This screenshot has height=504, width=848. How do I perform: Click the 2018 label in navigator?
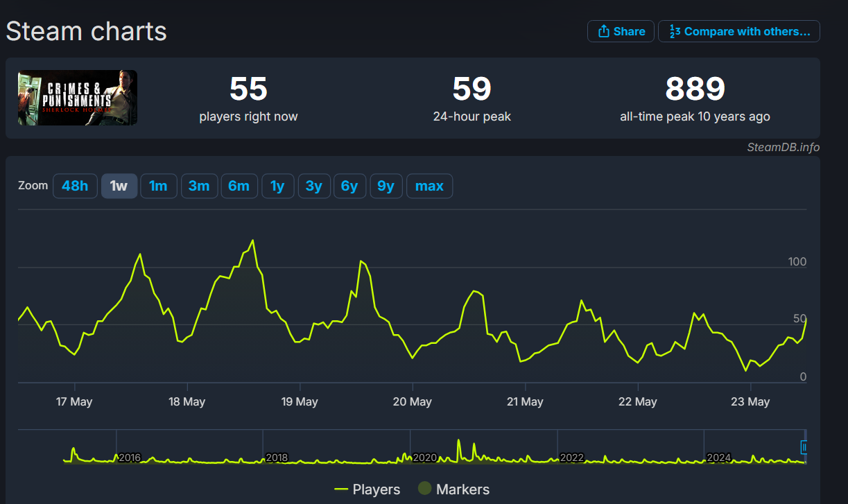(x=277, y=458)
